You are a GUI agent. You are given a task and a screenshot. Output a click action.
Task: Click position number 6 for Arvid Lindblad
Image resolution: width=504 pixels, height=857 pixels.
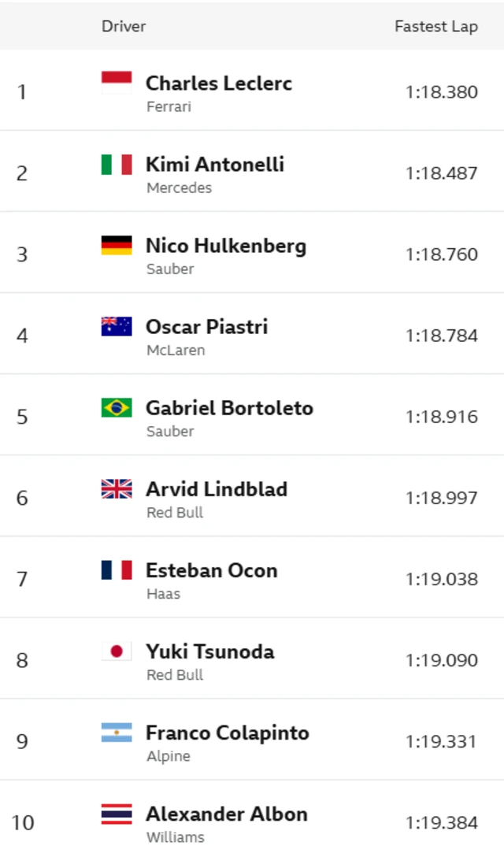(x=22, y=498)
